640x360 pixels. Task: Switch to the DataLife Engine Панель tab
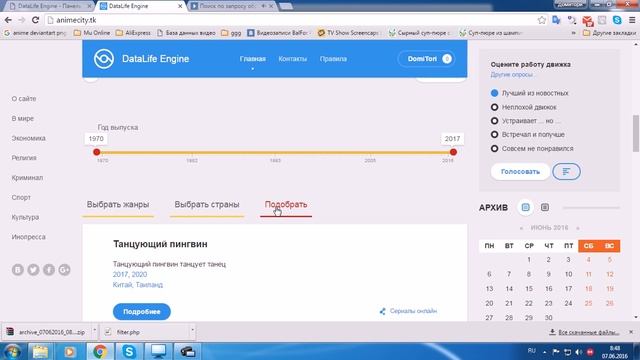pos(49,6)
